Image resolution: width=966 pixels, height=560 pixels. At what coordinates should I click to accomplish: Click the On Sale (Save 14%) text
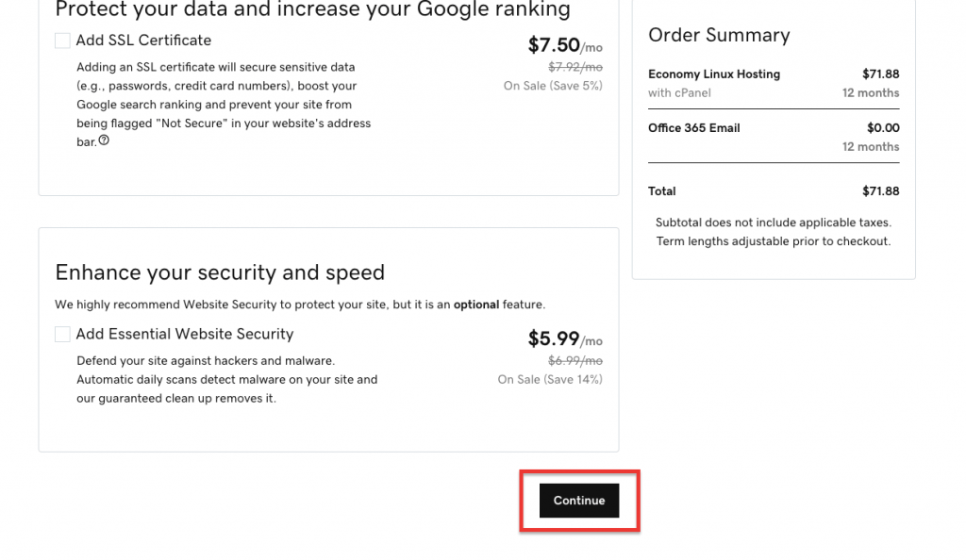pos(550,380)
